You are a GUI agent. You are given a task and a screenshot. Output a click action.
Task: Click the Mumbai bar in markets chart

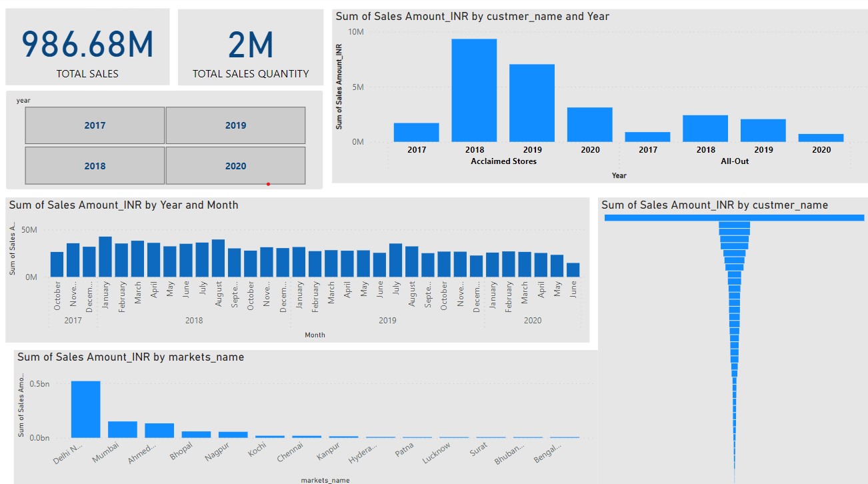click(123, 429)
